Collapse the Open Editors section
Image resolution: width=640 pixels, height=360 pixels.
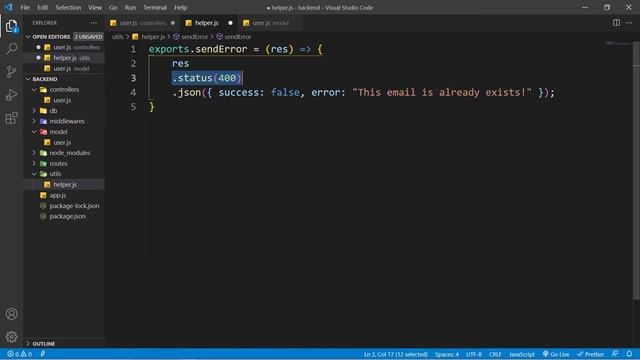(64, 37)
